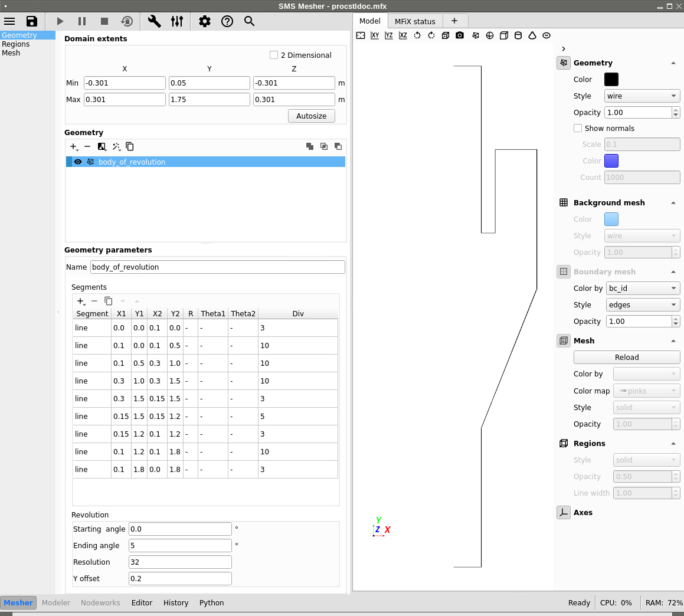Enable the 2 Dimensional checkbox
The image size is (684, 616).
coord(274,55)
